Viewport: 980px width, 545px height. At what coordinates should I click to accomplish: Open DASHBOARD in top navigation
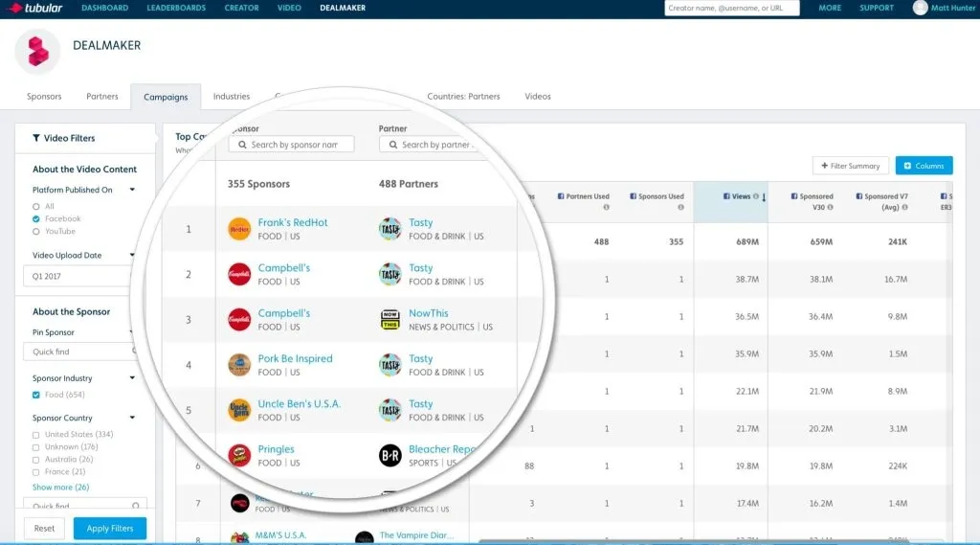point(105,8)
